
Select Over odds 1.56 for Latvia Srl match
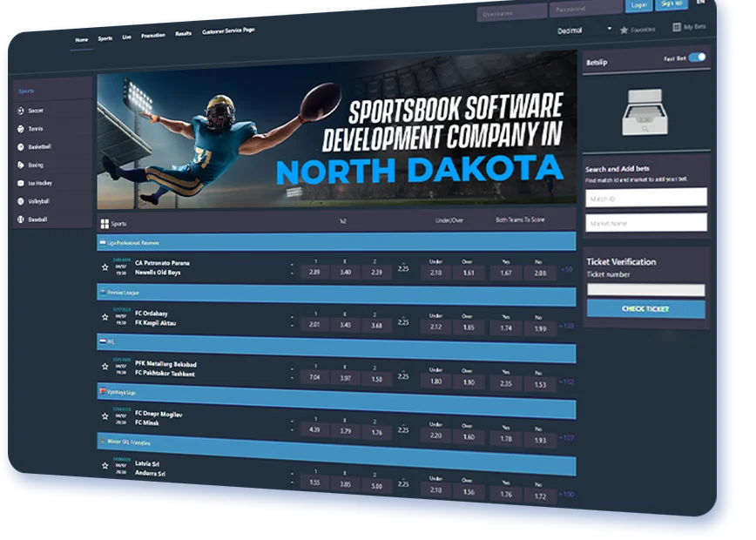tap(469, 492)
